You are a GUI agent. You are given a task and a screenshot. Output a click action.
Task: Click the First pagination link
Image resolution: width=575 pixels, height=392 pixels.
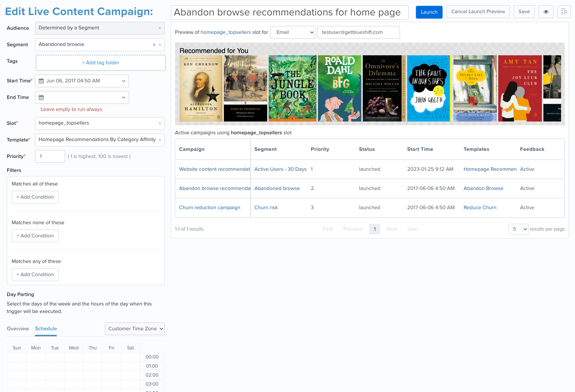coord(328,229)
